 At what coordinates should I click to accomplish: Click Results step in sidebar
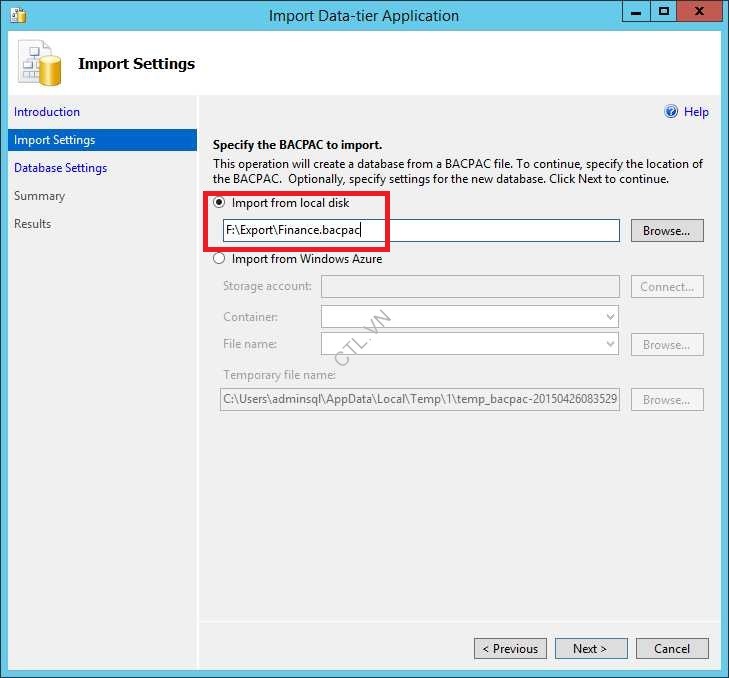click(x=33, y=224)
